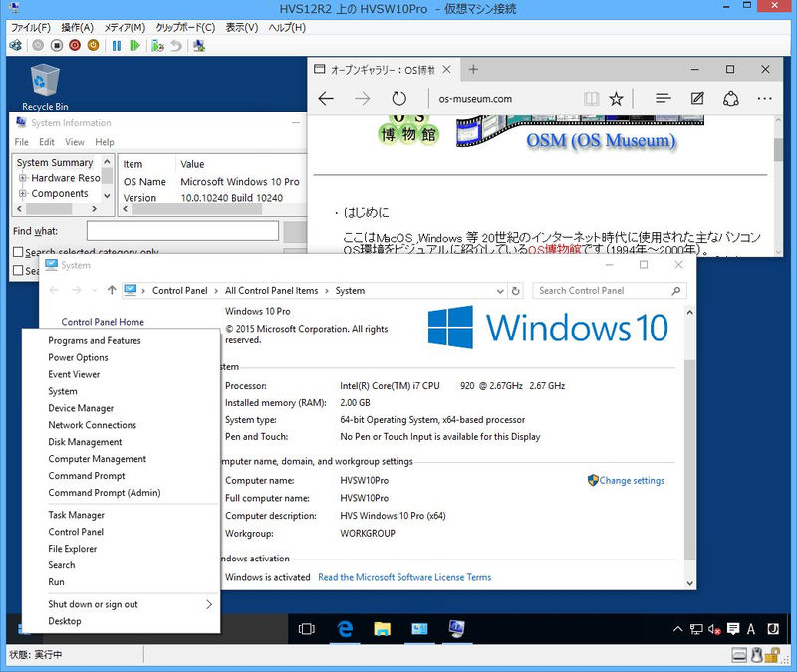This screenshot has width=797, height=672.
Task: Open the クリップボード(C) menu
Action: (185, 28)
